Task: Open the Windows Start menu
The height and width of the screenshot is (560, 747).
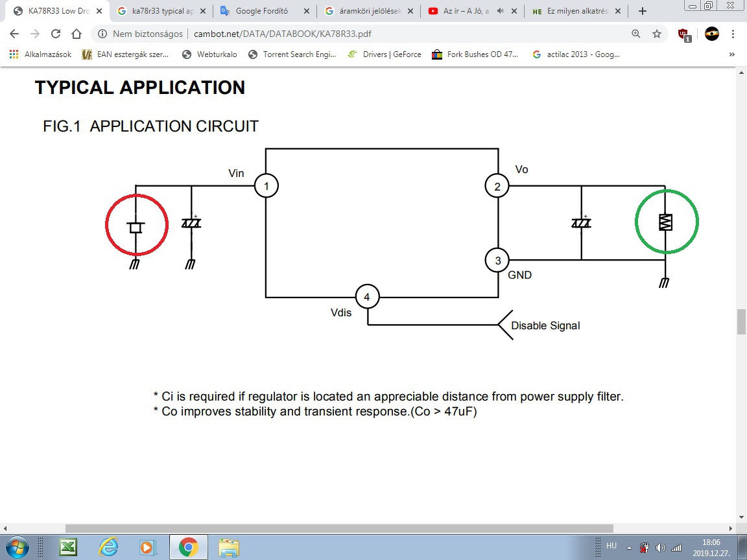Action: pos(17,546)
